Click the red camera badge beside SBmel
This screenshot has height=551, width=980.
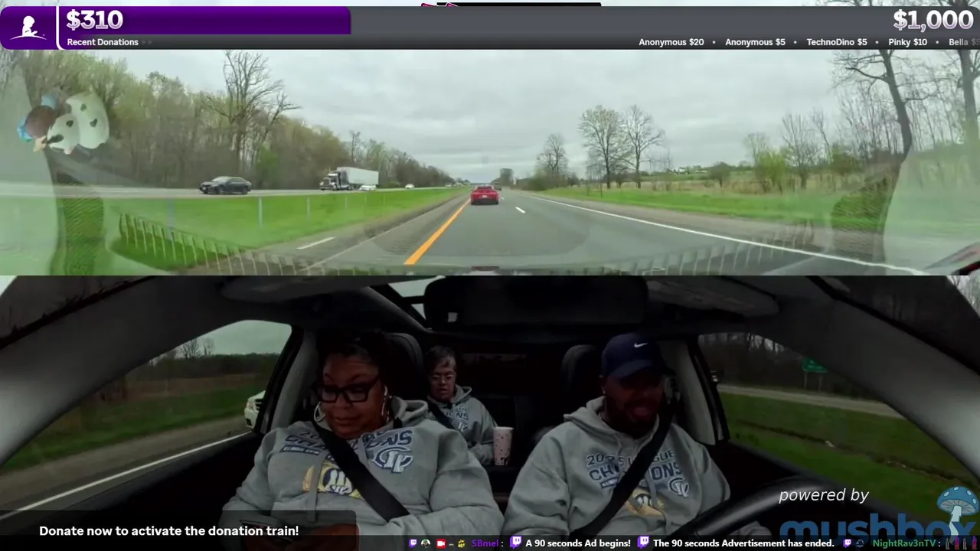440,543
